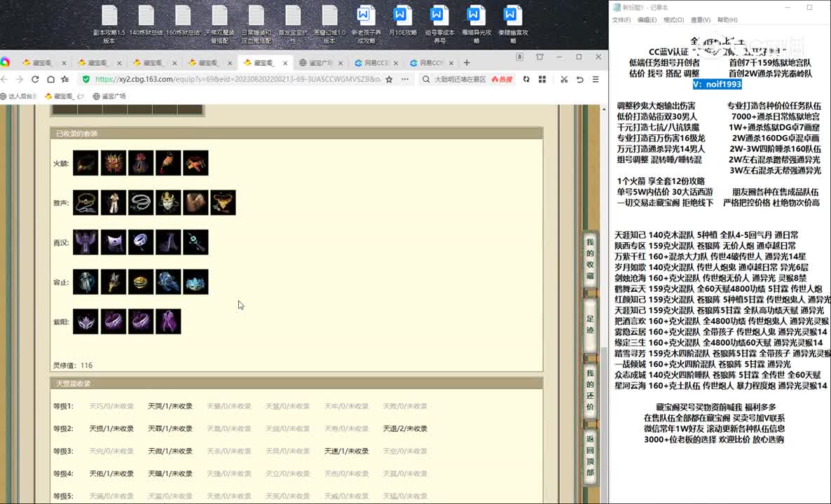Click the 灵修值: 116 text
Image resolution: width=831 pixels, height=504 pixels.
point(73,365)
